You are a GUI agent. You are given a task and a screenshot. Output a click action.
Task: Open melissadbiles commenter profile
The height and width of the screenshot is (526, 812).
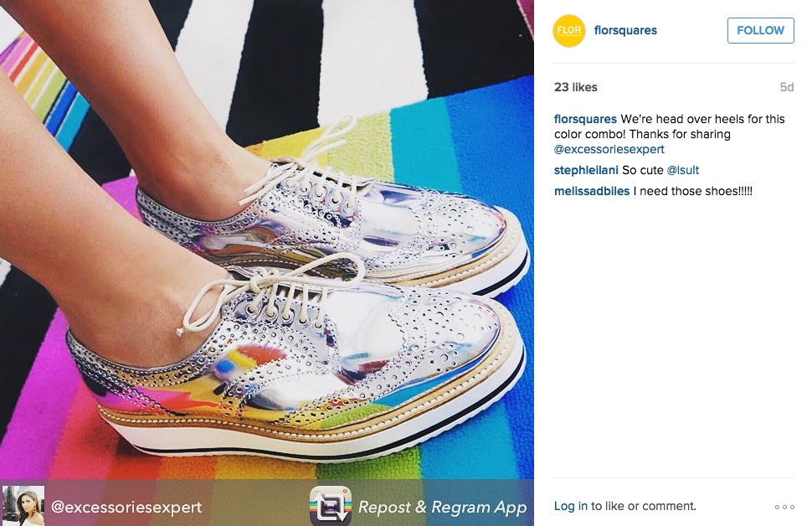tap(592, 191)
